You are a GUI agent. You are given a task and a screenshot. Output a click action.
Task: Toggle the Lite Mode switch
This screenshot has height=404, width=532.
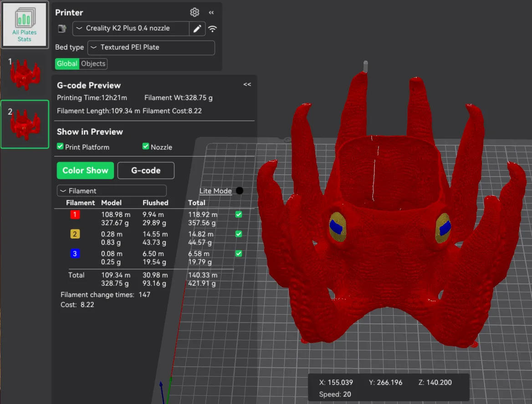240,191
